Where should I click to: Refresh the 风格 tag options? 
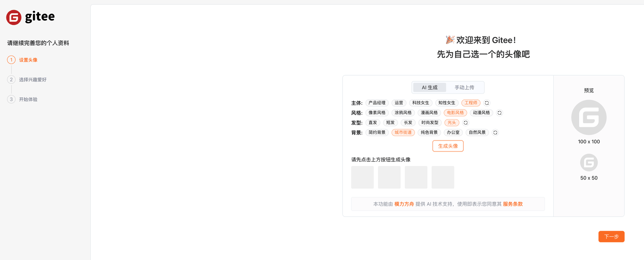coord(500,113)
